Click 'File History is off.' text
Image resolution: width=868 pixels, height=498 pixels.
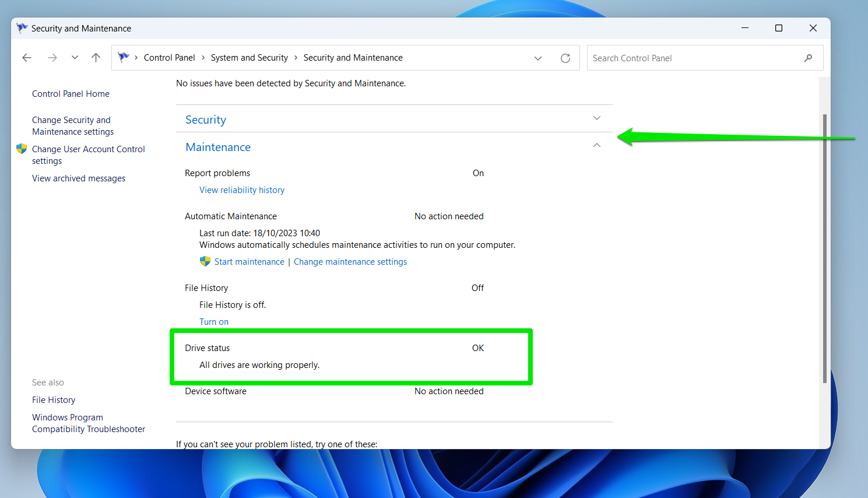click(x=233, y=305)
